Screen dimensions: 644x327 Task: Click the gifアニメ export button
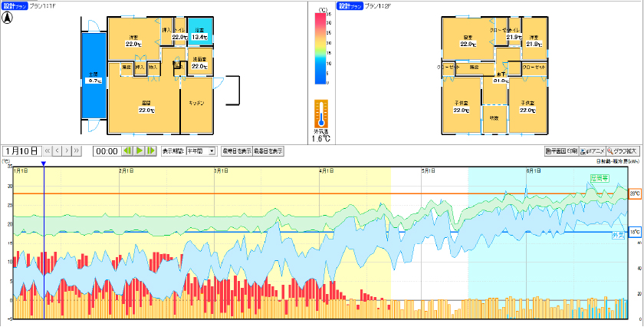591,151
